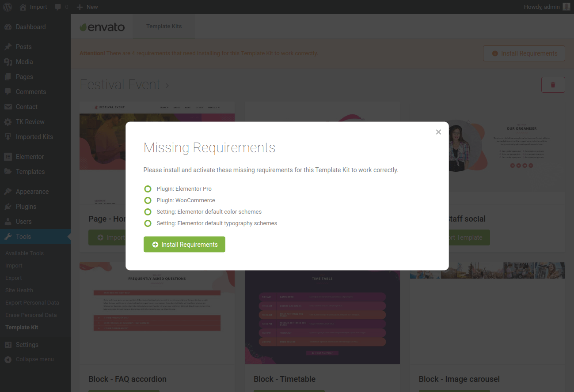
Task: Click the Media icon in sidebar
Action: click(8, 62)
